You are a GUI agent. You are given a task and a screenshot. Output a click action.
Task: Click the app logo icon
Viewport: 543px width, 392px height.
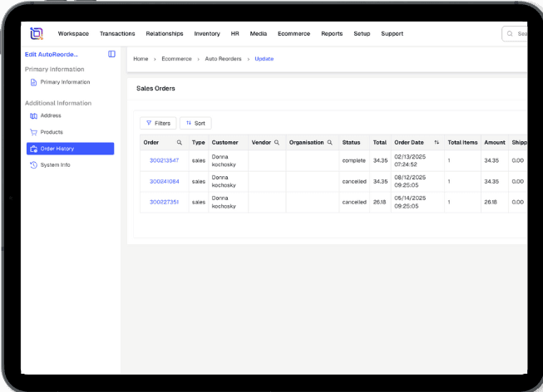click(36, 34)
